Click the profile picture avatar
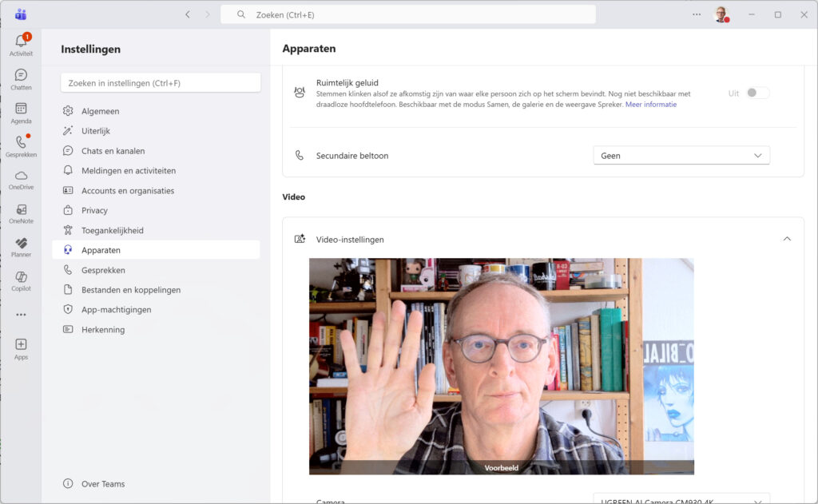Screen dimensions: 818x504 click(x=721, y=14)
